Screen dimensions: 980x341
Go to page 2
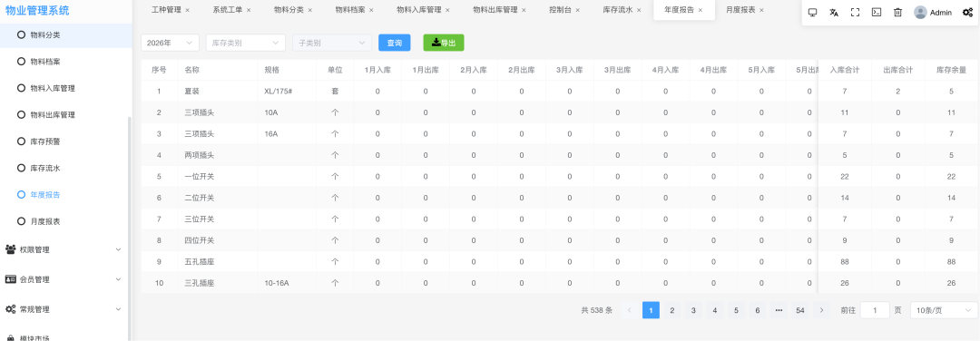[x=672, y=310]
